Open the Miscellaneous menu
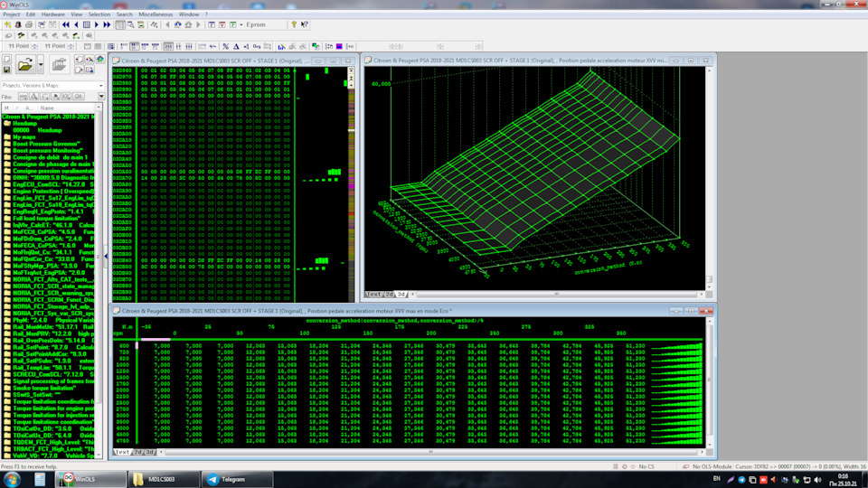Image resolution: width=868 pixels, height=488 pixels. tap(156, 14)
